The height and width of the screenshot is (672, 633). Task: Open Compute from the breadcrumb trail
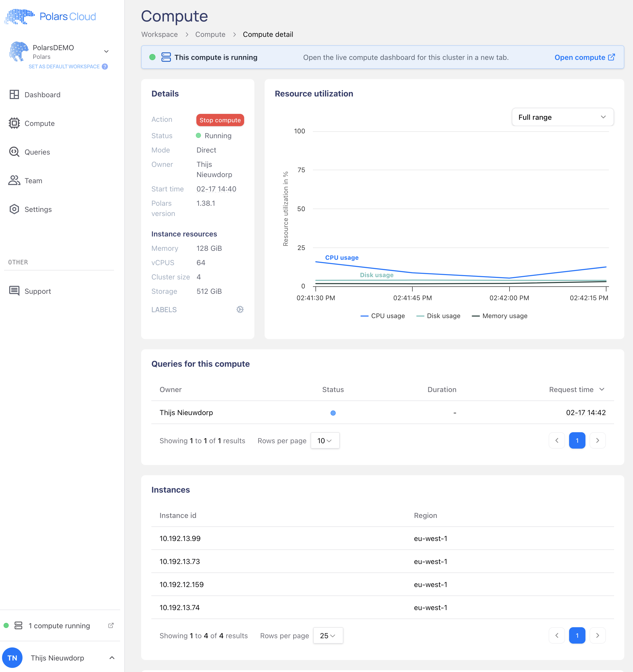[x=210, y=34]
